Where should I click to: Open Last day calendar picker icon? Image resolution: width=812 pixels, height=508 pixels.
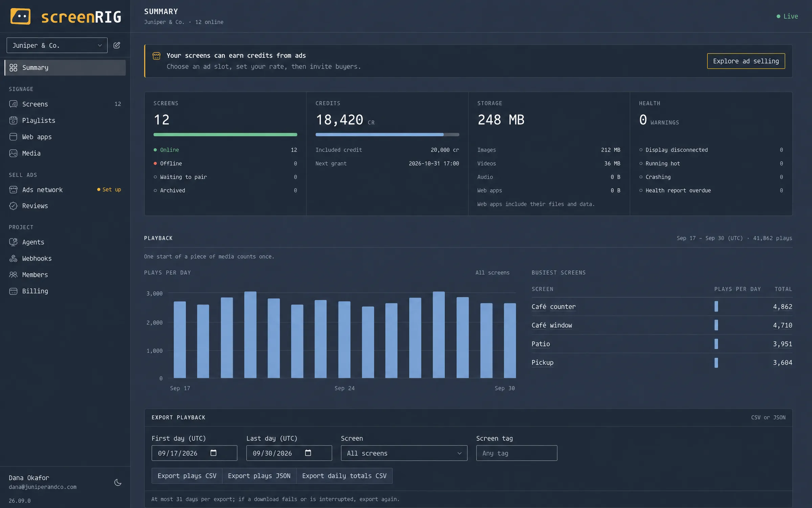click(308, 453)
